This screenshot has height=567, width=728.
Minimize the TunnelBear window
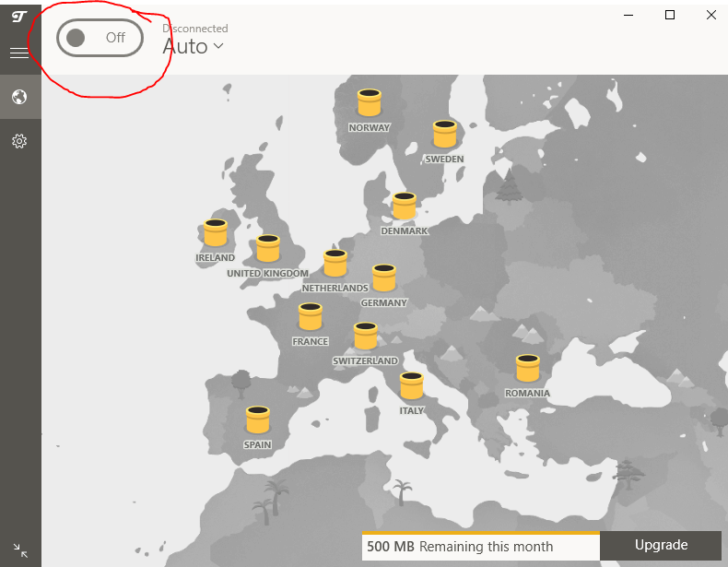point(628,15)
